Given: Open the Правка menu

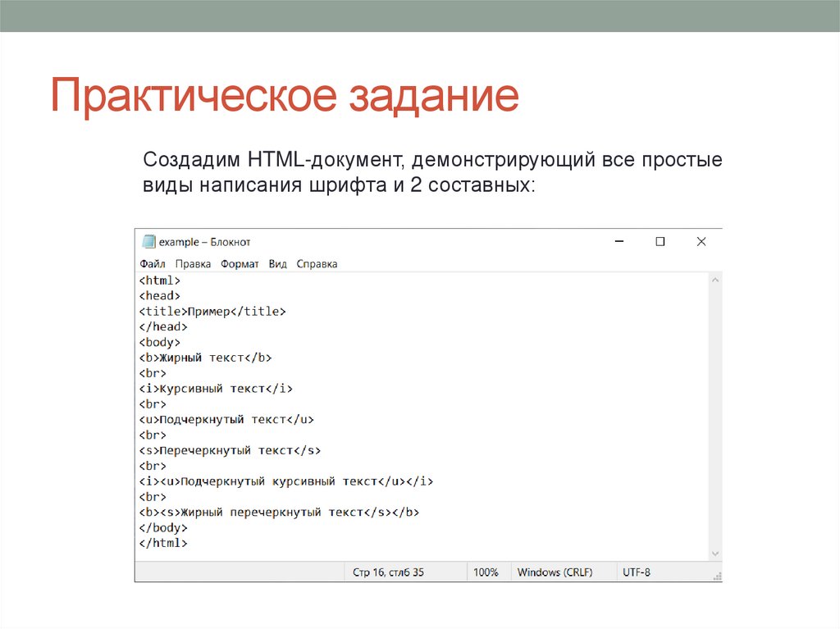Looking at the screenshot, I should pos(193,263).
